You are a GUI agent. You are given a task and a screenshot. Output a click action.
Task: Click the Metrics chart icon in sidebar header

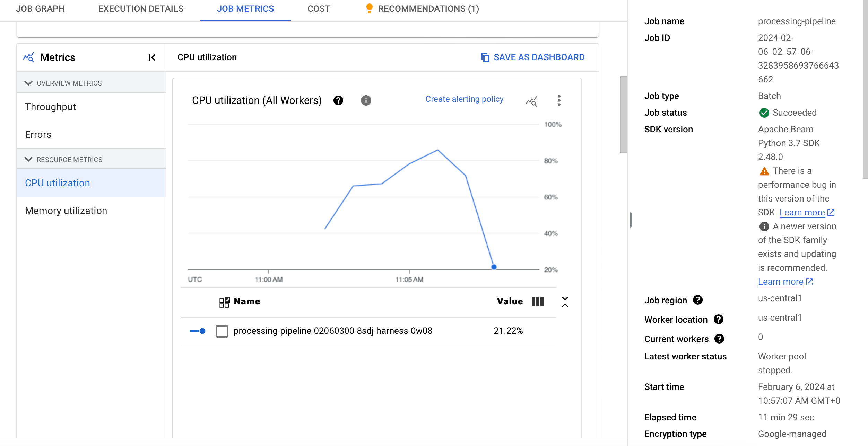click(28, 57)
